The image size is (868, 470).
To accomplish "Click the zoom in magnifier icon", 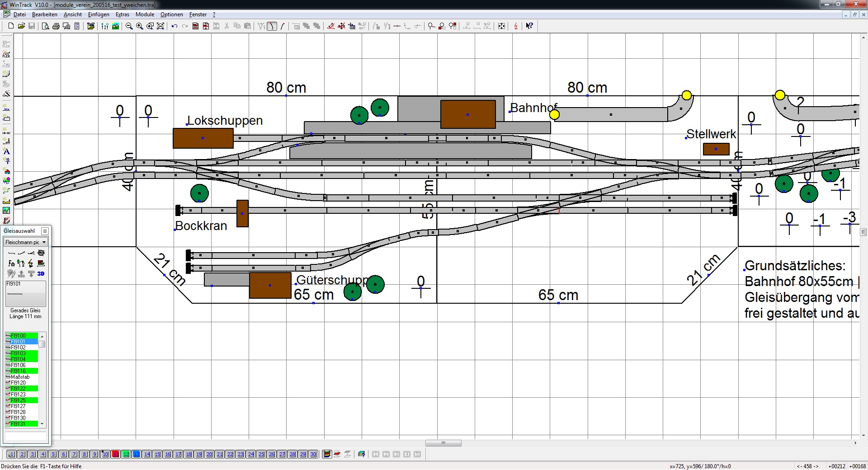I will [139, 26].
